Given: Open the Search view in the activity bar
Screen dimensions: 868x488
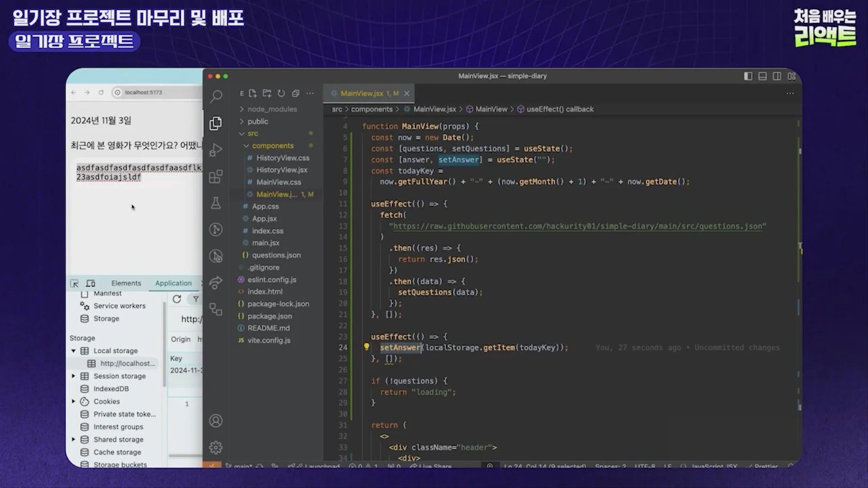Looking at the screenshot, I should pos(216,96).
